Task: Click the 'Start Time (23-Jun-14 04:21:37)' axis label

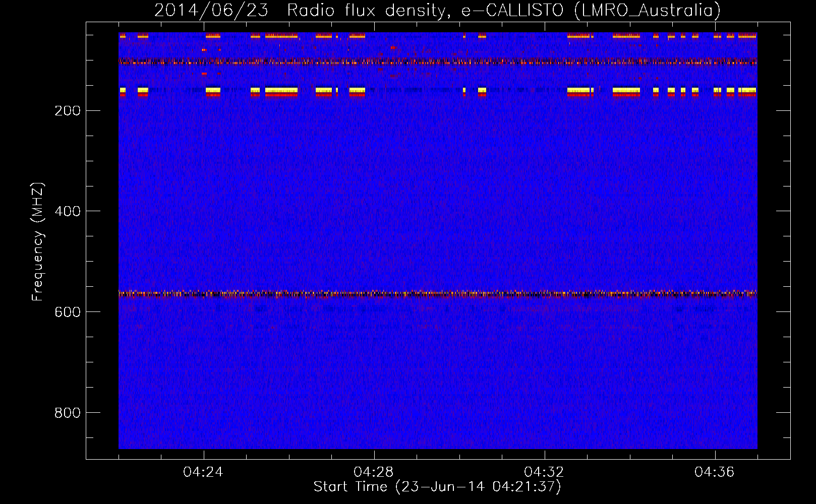Action: [x=437, y=487]
